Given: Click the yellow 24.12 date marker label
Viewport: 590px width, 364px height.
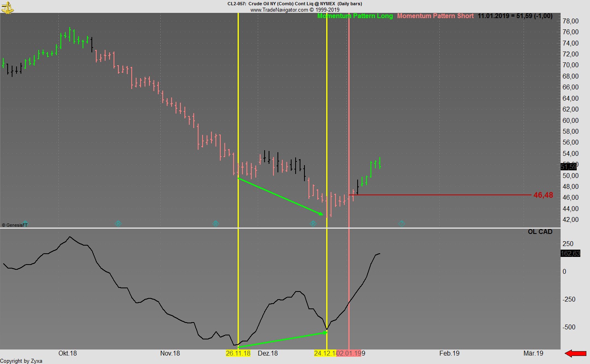Looking at the screenshot, I should [x=325, y=354].
